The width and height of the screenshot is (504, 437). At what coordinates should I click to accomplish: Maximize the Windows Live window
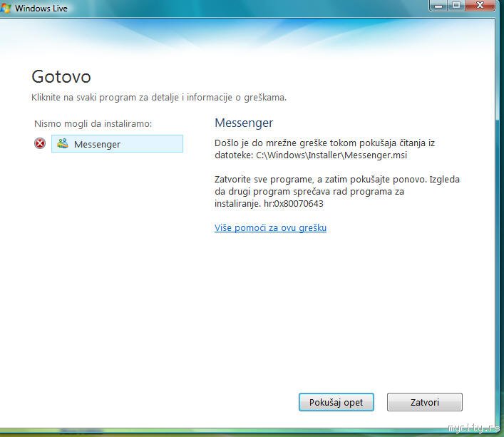point(456,6)
